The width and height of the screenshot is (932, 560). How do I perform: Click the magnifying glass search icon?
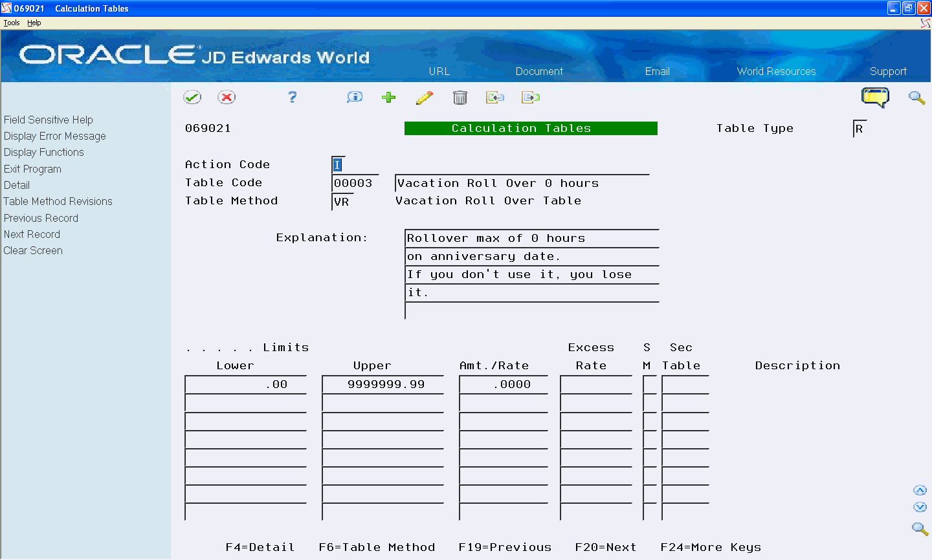coord(916,97)
